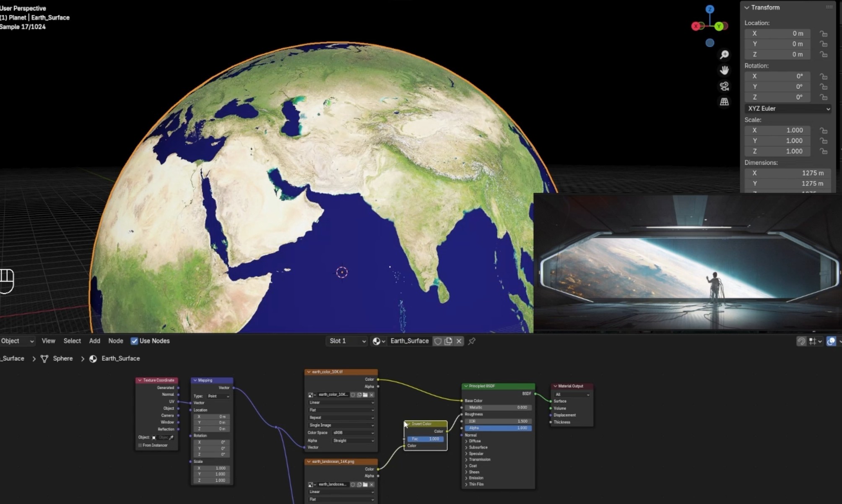Open the Node menu

click(116, 341)
